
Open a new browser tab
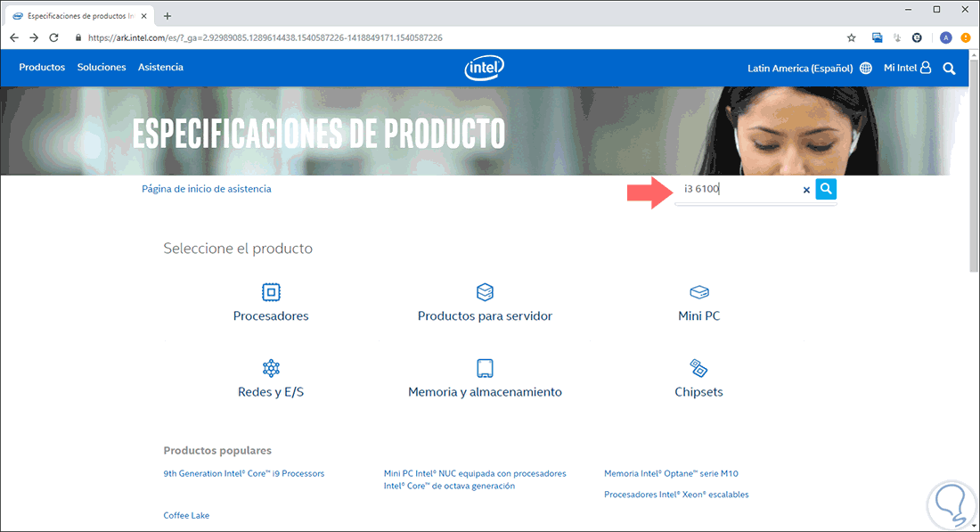point(167,16)
